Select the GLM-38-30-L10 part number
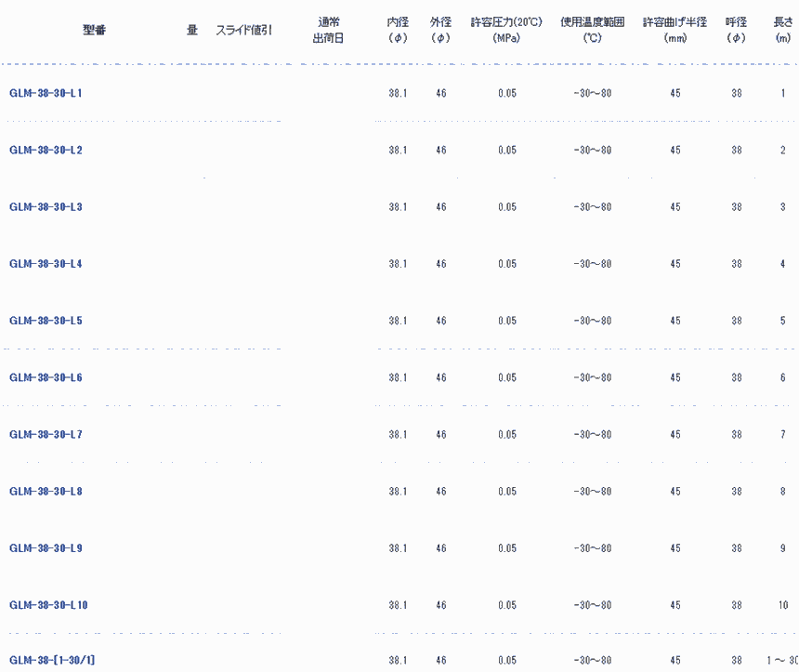Image resolution: width=799 pixels, height=672 pixels. [x=48, y=605]
